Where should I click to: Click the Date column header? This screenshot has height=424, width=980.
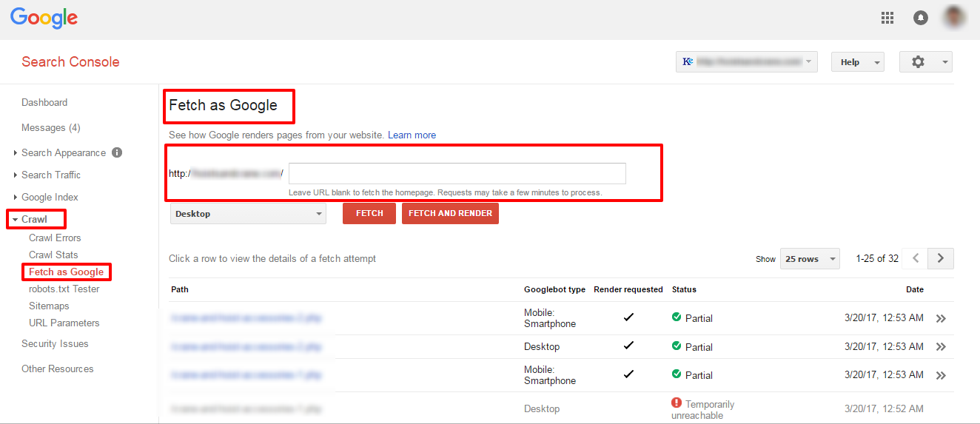click(x=915, y=289)
